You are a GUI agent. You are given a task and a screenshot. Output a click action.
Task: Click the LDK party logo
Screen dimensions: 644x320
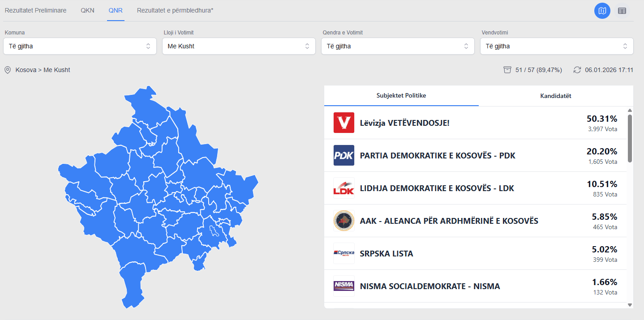coord(344,188)
